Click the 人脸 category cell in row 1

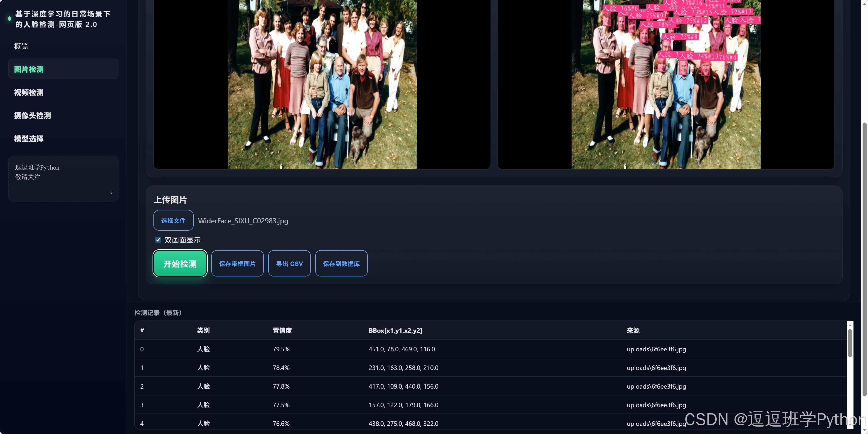[204, 368]
